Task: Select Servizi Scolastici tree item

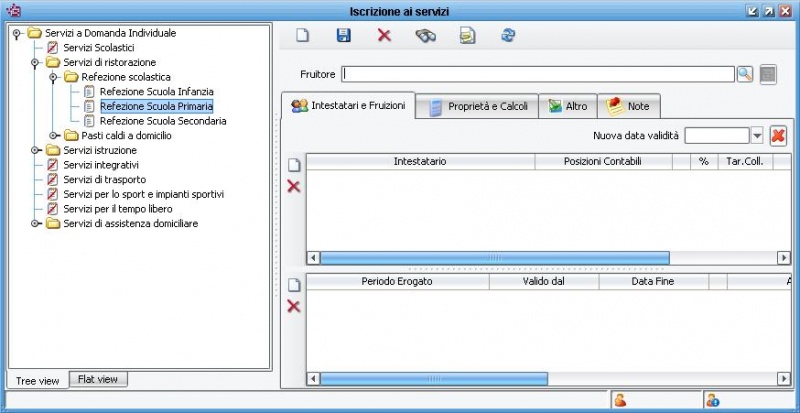Action: tap(99, 48)
